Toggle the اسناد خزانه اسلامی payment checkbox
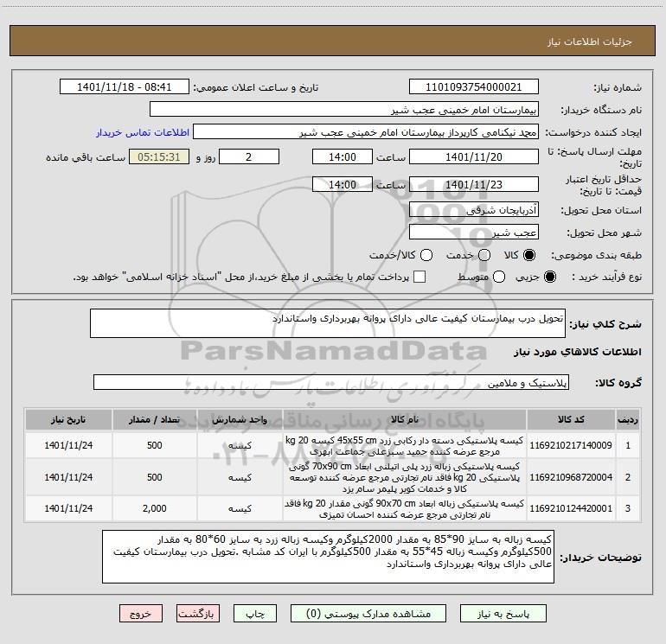 (419, 277)
